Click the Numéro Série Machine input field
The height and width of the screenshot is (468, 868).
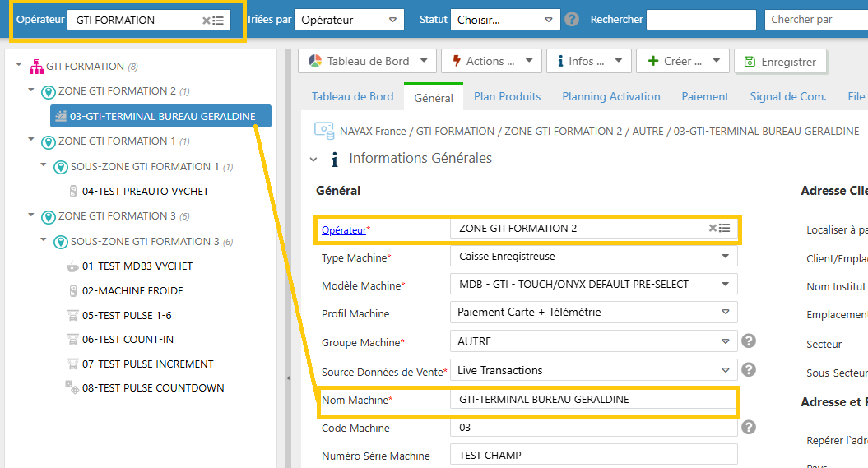(x=593, y=455)
